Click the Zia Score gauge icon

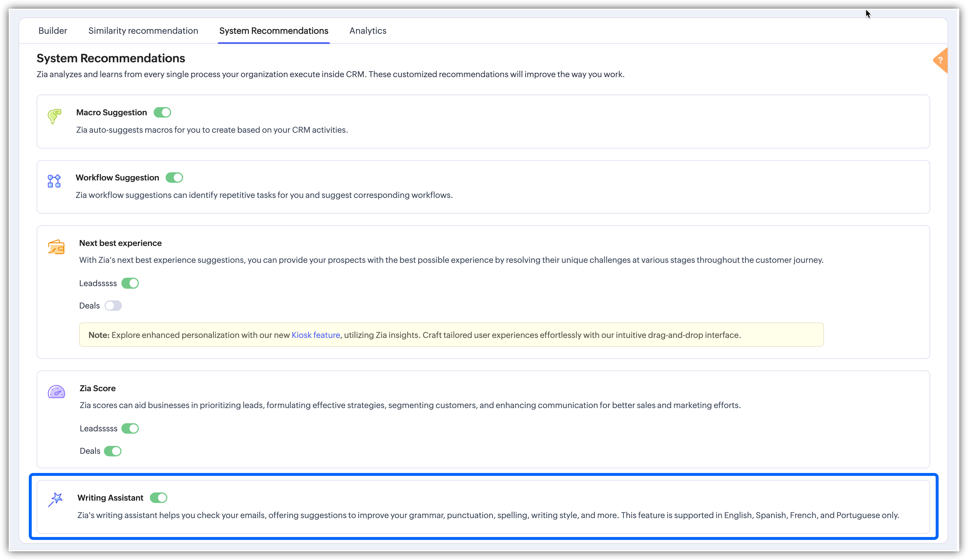click(x=56, y=392)
